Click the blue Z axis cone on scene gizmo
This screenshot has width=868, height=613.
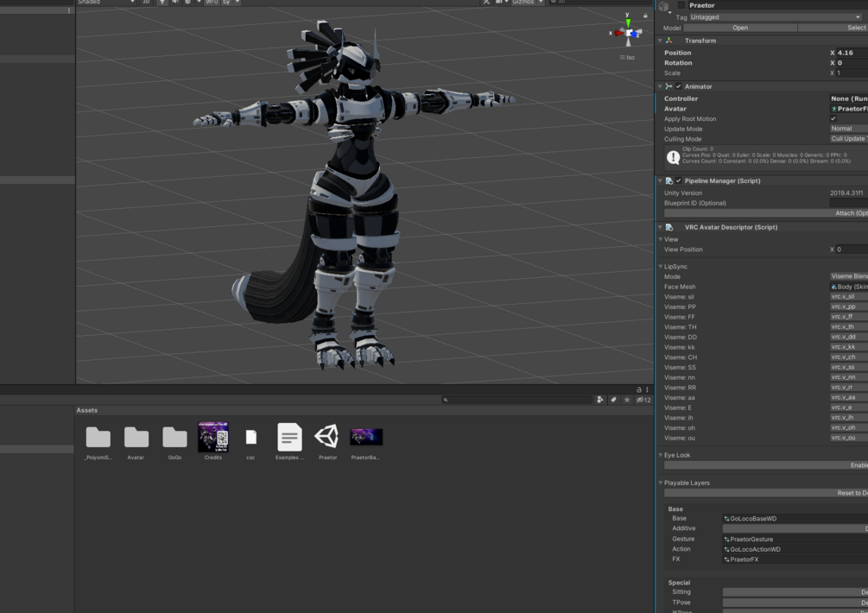636,35
